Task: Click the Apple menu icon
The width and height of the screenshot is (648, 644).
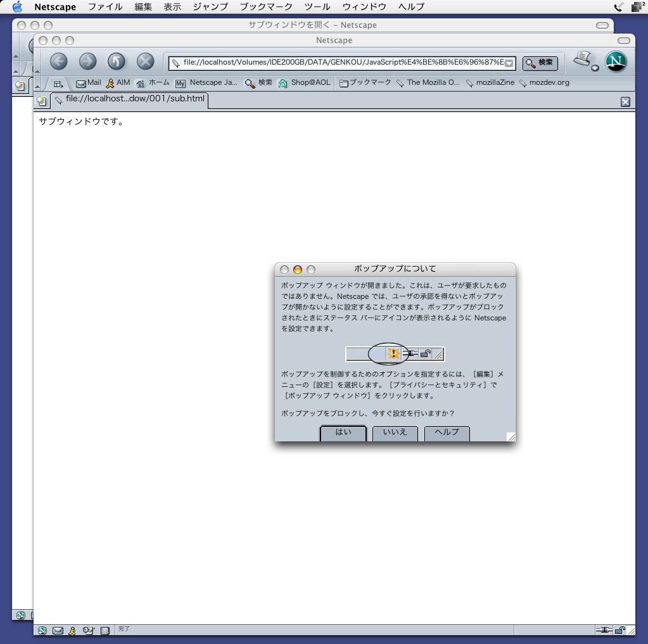Action: pos(17,6)
